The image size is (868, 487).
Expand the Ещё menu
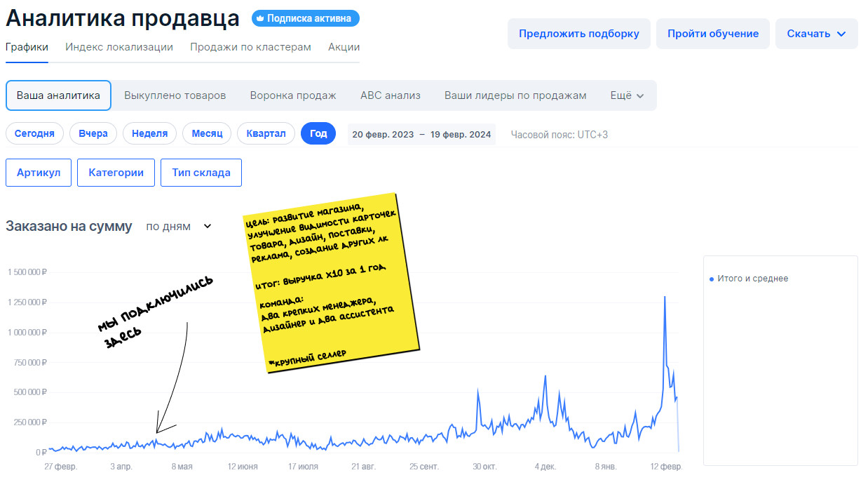(627, 95)
